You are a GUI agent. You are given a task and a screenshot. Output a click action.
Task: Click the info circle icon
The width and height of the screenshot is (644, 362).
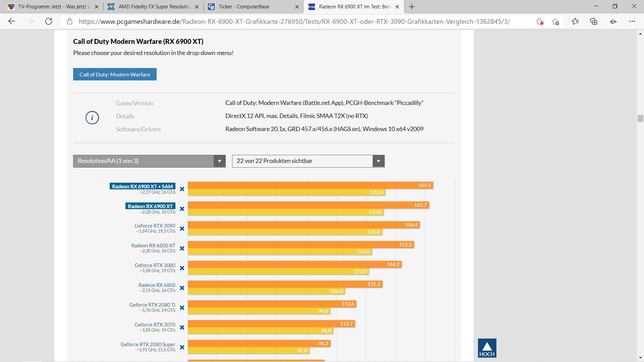click(x=92, y=118)
